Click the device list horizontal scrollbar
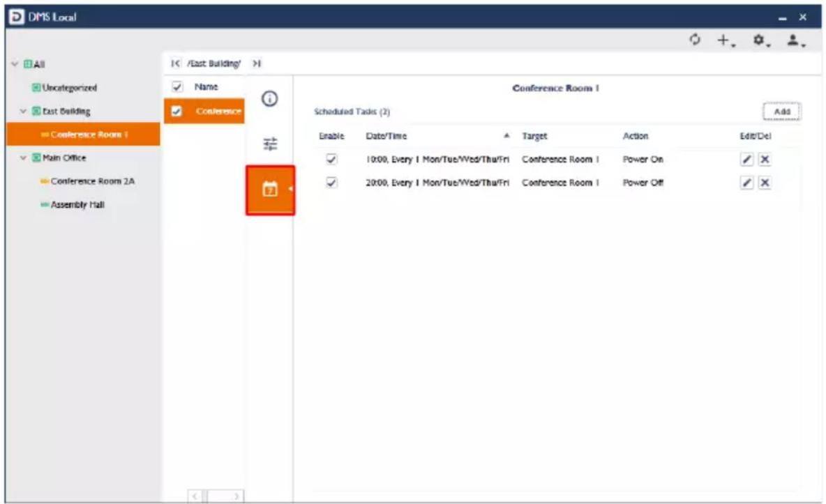Viewport: 826px width, 504px height. coord(216,496)
